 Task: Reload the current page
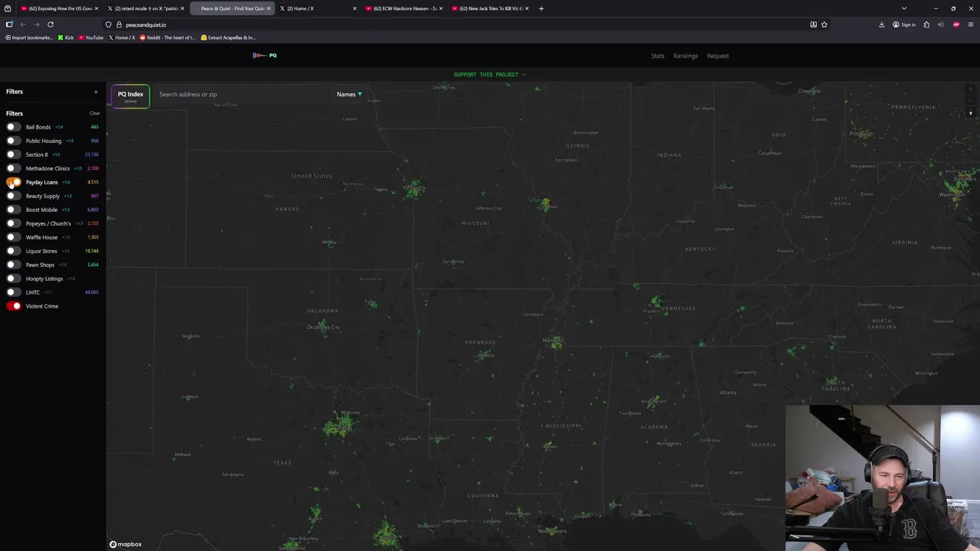[51, 24]
